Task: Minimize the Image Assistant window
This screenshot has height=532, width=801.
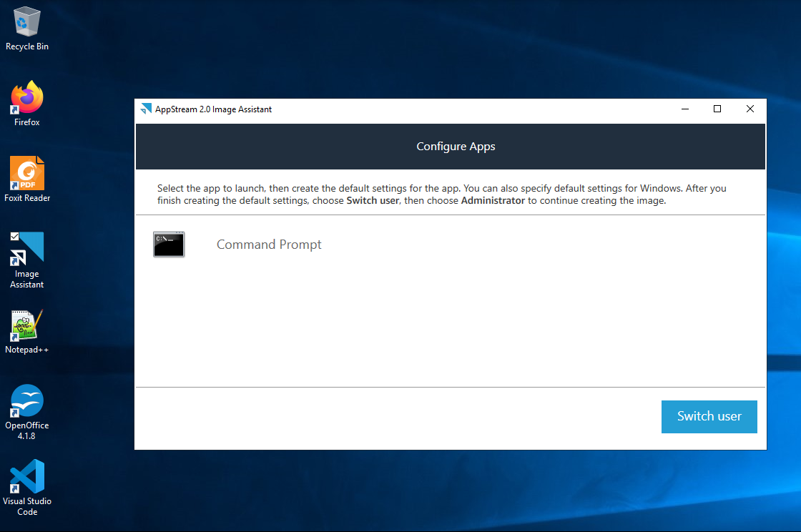Action: [684, 109]
